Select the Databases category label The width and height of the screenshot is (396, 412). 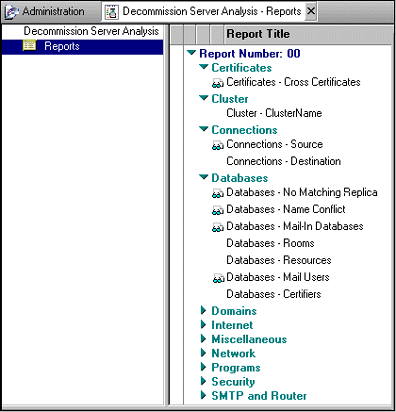[x=240, y=178]
